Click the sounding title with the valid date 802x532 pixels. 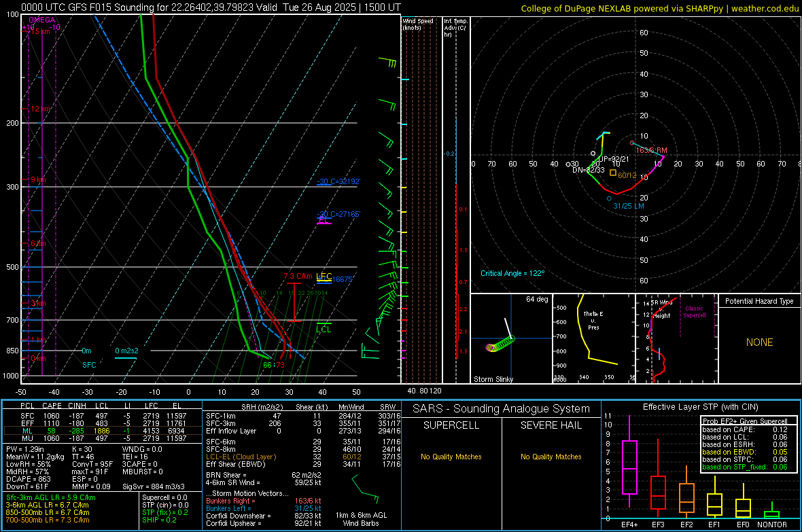point(211,7)
